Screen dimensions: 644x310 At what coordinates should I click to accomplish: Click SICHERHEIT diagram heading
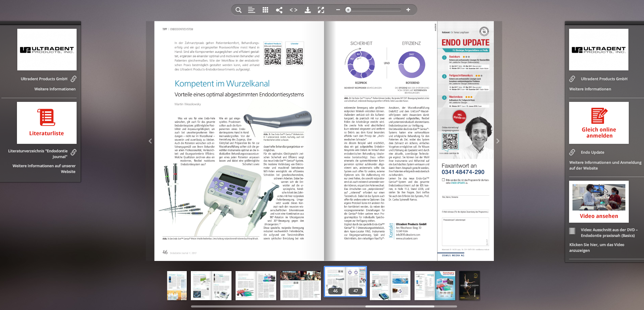361,44
